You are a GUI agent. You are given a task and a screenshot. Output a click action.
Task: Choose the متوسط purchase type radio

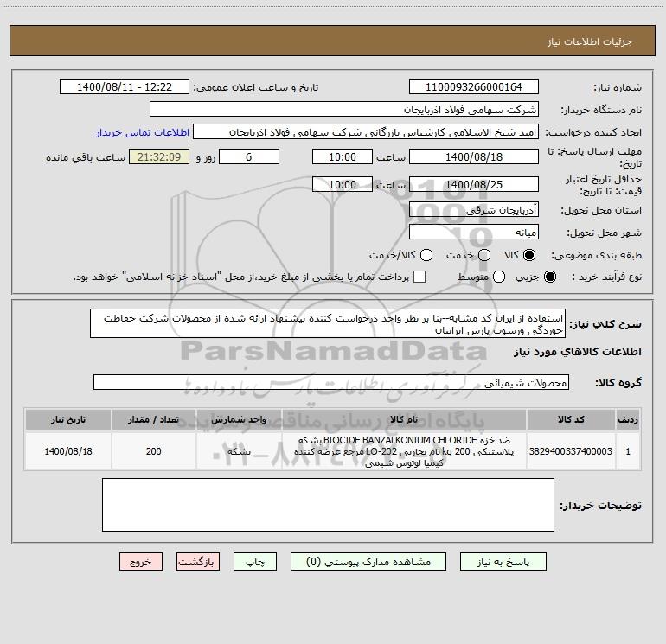click(x=499, y=277)
